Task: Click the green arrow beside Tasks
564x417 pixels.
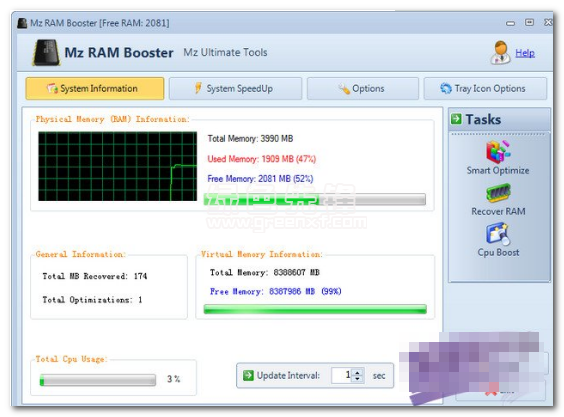Action: coord(456,119)
